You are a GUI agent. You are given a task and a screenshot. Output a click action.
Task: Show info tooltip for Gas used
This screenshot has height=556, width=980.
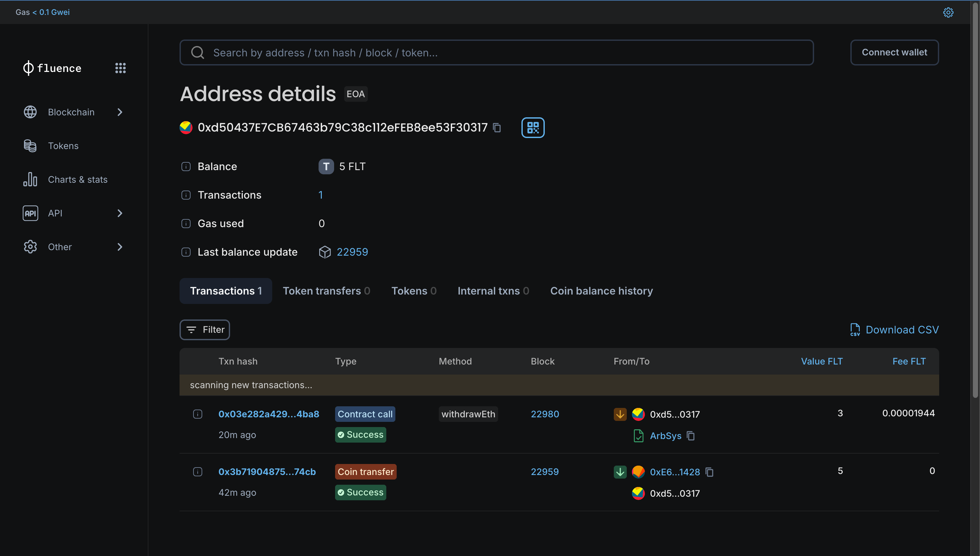click(x=186, y=223)
